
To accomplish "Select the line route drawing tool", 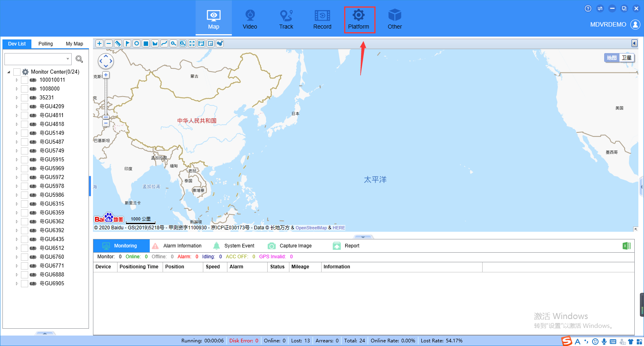I will (164, 43).
